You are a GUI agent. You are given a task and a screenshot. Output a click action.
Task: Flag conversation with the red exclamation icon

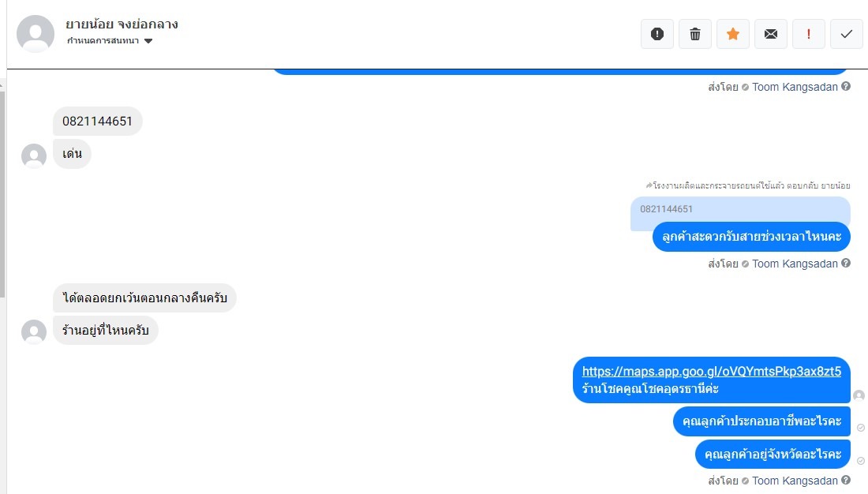[809, 34]
